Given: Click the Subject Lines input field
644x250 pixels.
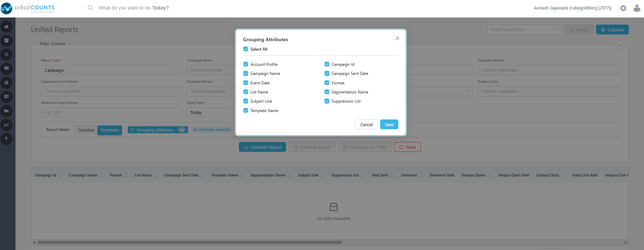Looking at the screenshot, I should (x=548, y=91).
